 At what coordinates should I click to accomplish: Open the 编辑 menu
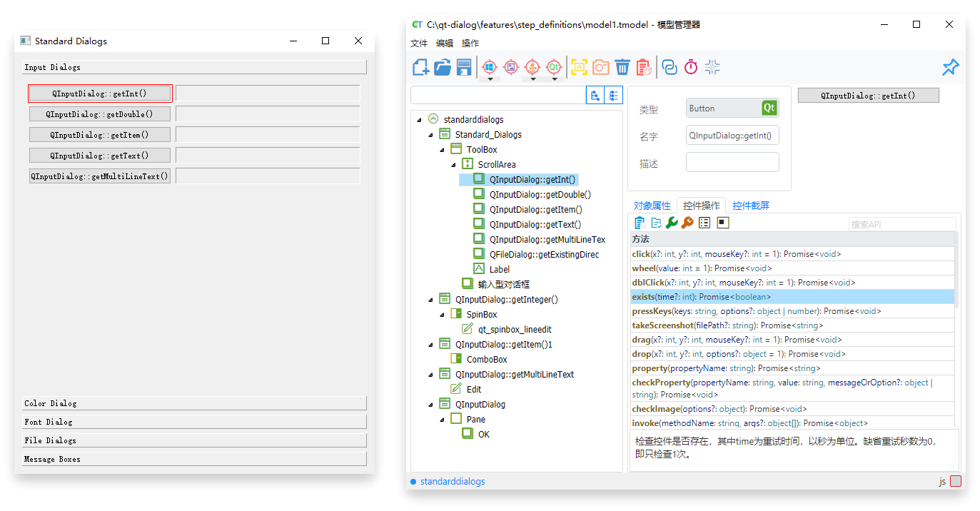pyautogui.click(x=445, y=44)
